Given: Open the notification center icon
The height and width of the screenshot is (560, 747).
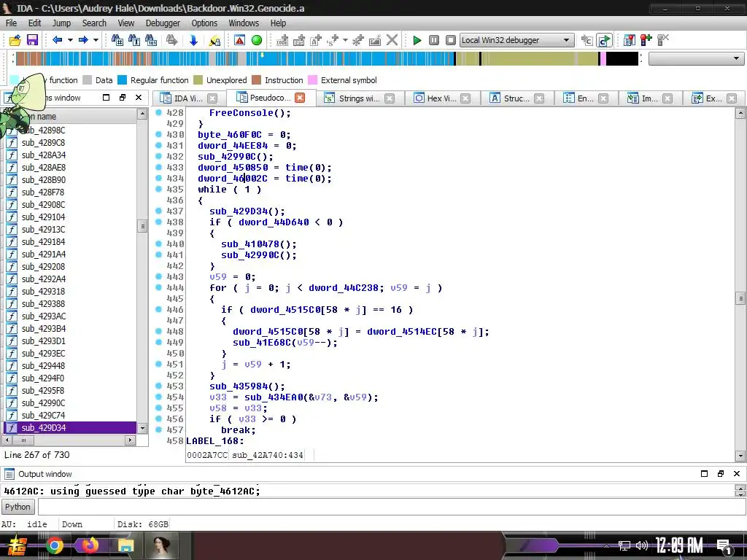Looking at the screenshot, I should coord(724,547).
